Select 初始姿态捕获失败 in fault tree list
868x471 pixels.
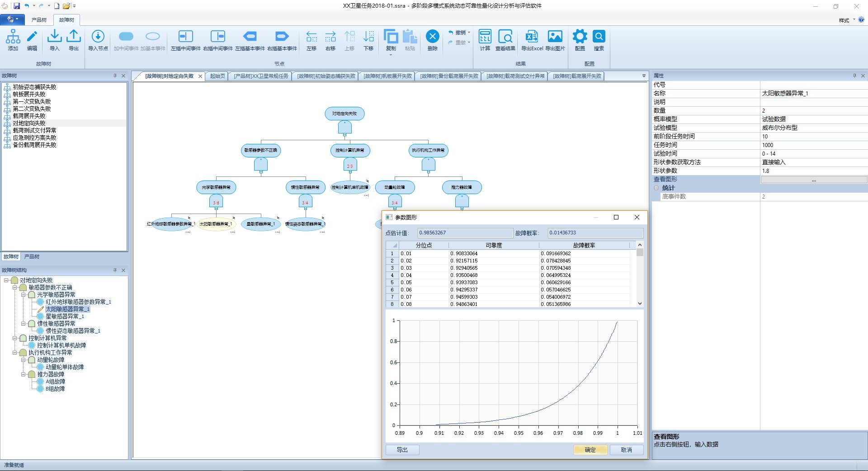(34, 87)
